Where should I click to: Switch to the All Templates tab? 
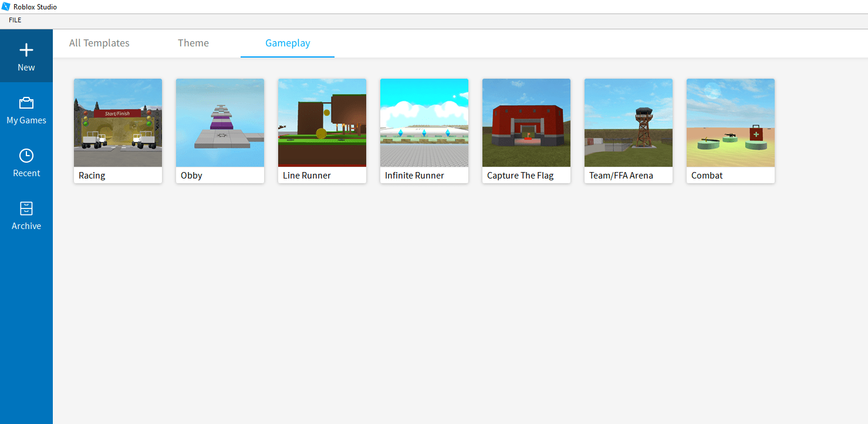coord(99,43)
